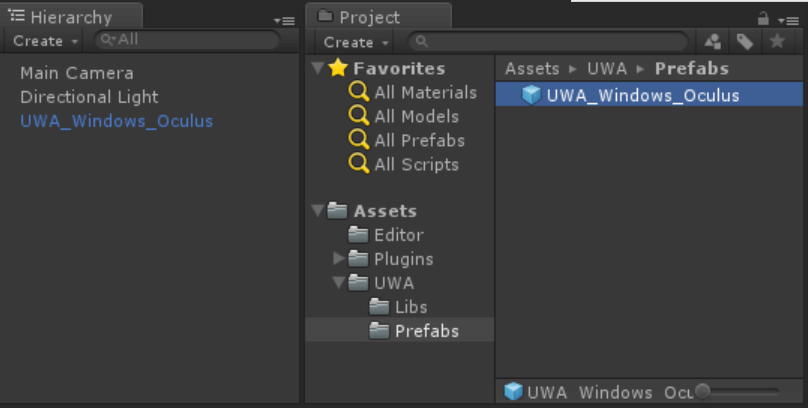This screenshot has height=408, width=808.
Task: Open the Hierarchy Create dropdown
Action: point(46,41)
